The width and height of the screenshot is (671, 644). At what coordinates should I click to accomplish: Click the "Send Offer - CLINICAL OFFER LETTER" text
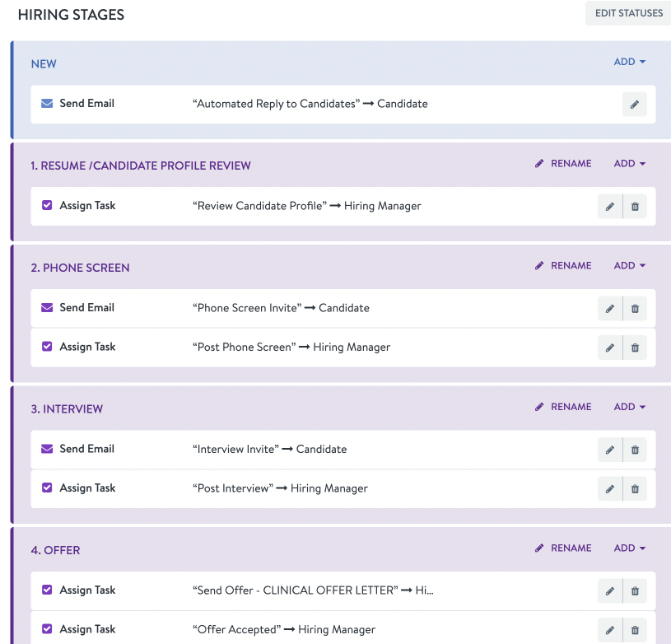coord(296,590)
